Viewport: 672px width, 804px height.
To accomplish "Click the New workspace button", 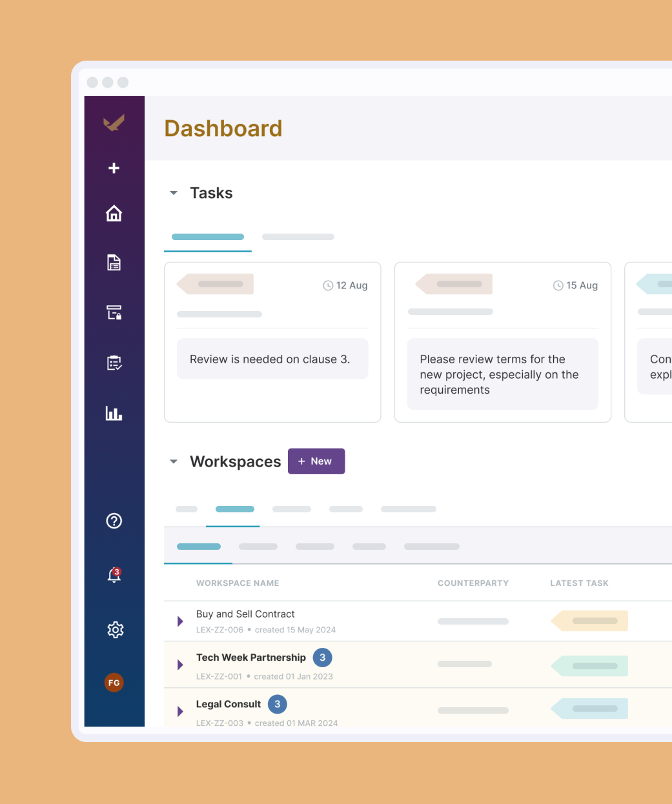I will (316, 461).
